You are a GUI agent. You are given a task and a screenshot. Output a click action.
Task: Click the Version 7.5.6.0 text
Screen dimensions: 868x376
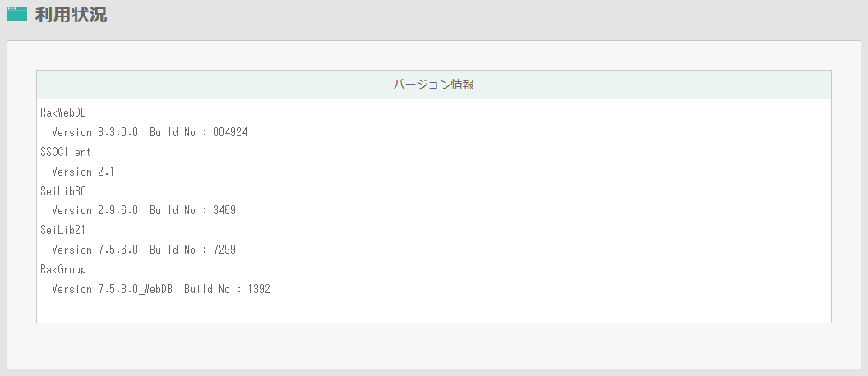95,250
